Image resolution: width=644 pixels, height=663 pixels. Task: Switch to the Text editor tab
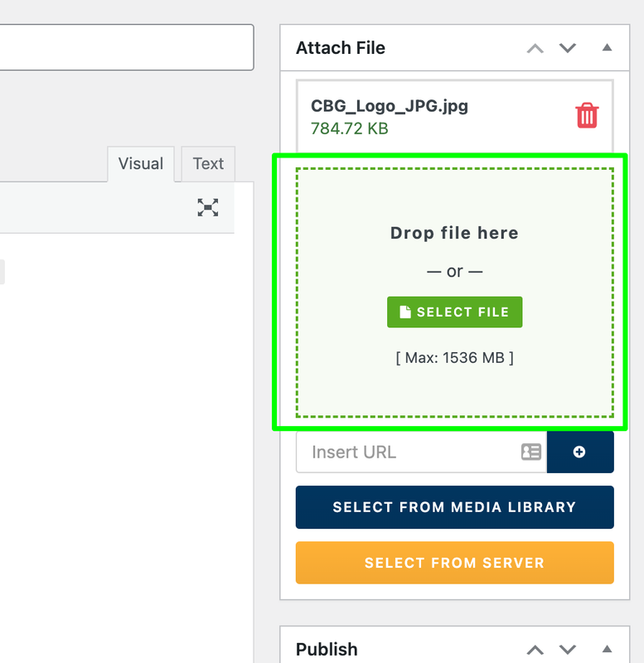(x=208, y=164)
